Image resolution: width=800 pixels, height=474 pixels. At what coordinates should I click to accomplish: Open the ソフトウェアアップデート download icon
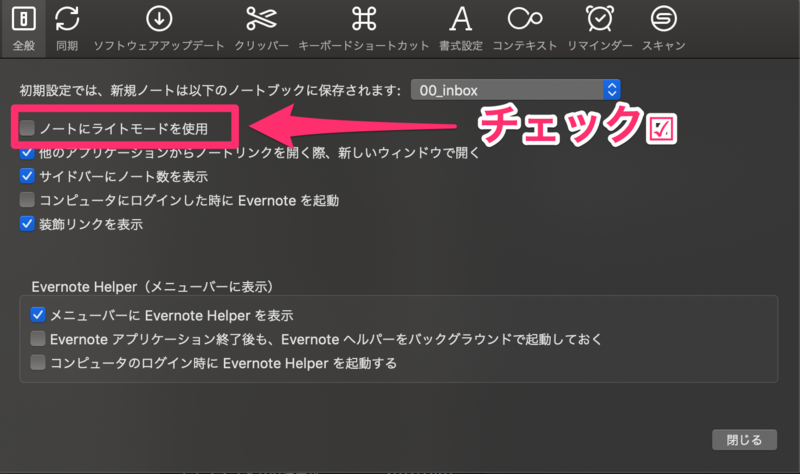point(159,19)
